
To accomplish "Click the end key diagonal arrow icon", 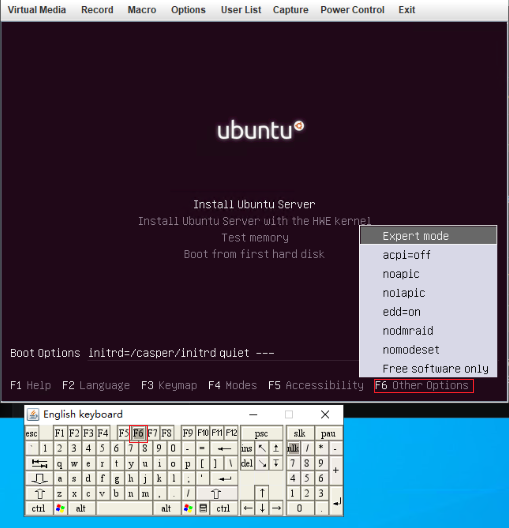I will pyautogui.click(x=262, y=464).
